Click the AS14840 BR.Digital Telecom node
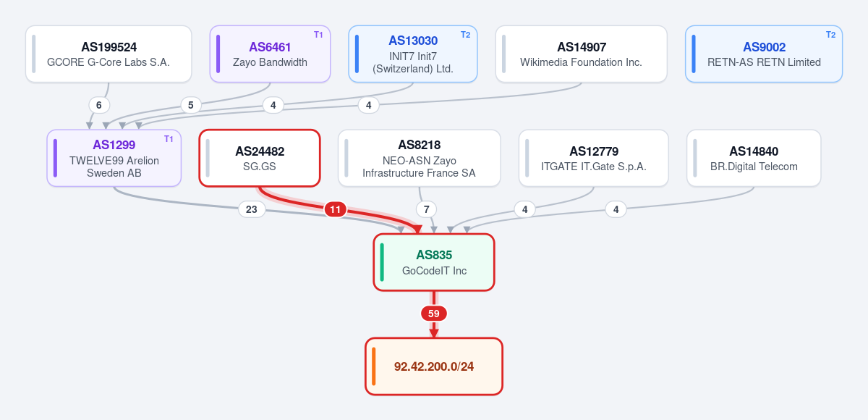The image size is (868, 420). (x=754, y=158)
